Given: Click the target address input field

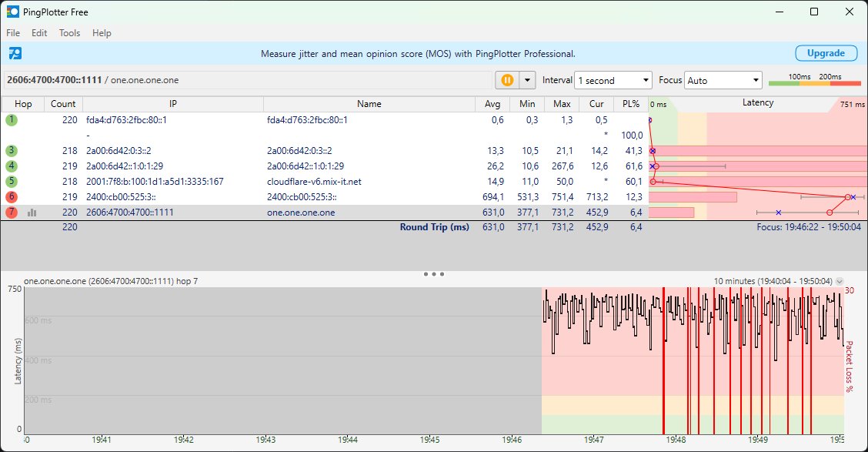Looking at the screenshot, I should click(246, 80).
